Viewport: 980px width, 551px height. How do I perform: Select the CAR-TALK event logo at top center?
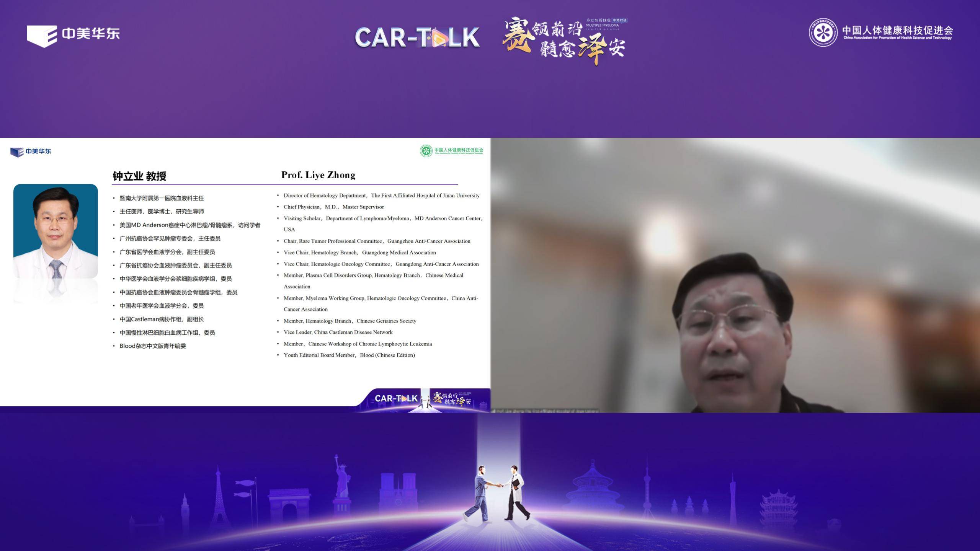point(417,38)
